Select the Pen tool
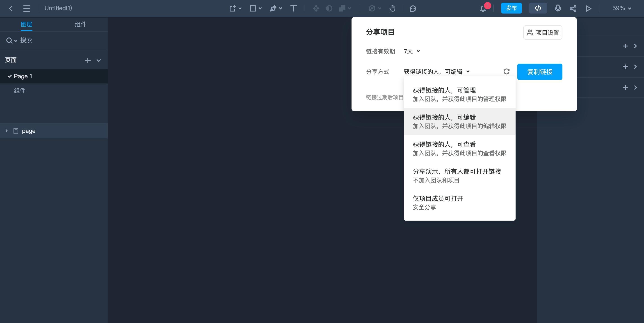 point(273,9)
